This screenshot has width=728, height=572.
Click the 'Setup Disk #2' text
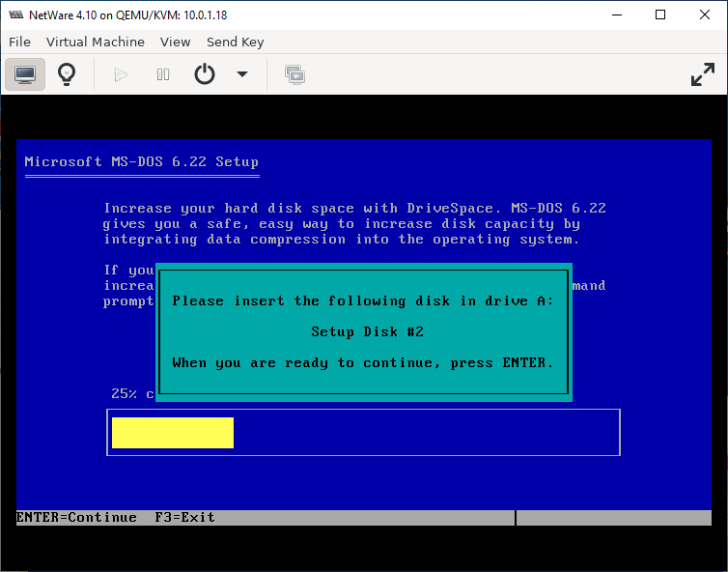367,331
